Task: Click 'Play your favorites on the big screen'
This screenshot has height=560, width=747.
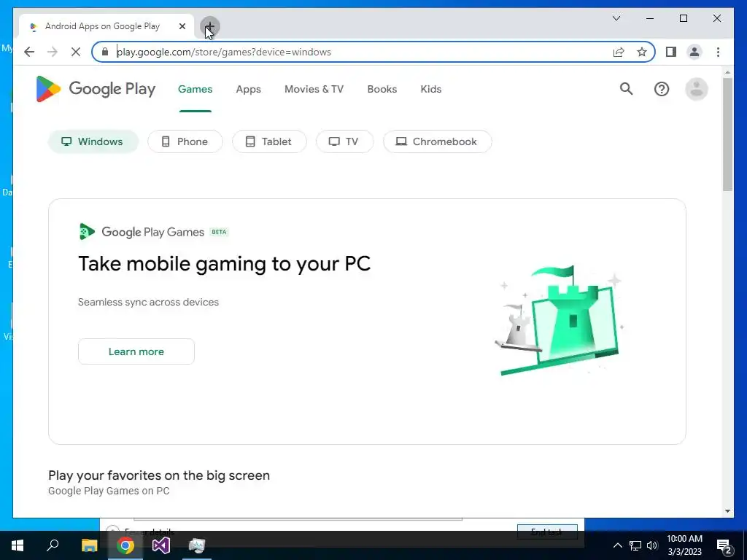Action: [159, 475]
